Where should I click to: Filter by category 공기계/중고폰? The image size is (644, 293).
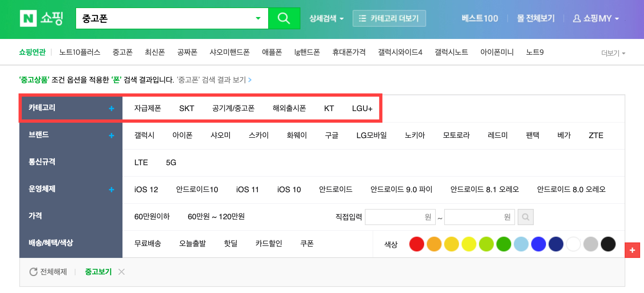coord(233,108)
